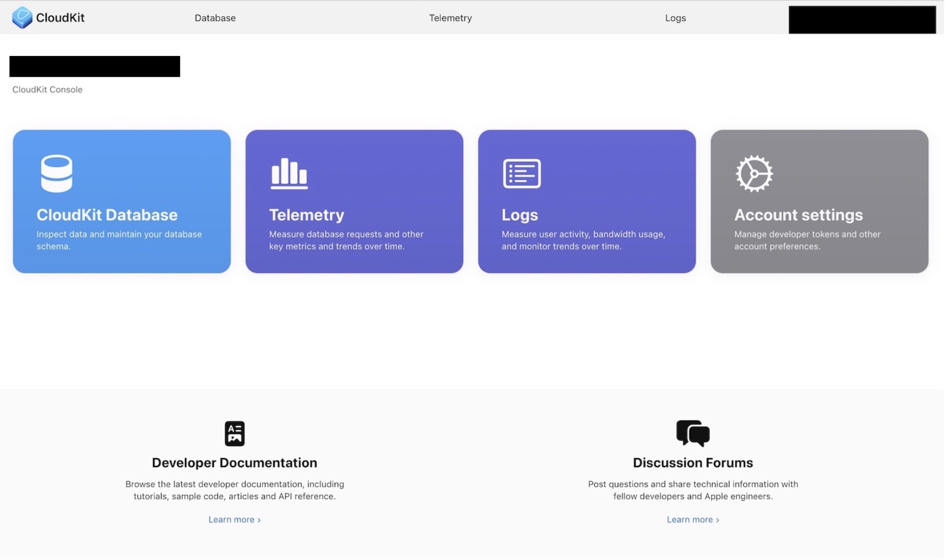Click the Telemetry bar chart icon
The width and height of the screenshot is (947, 560).
[289, 173]
